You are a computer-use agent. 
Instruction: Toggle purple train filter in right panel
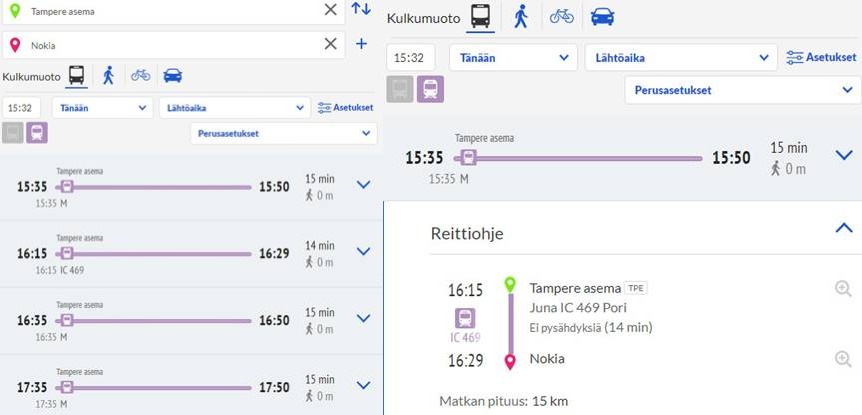click(430, 90)
